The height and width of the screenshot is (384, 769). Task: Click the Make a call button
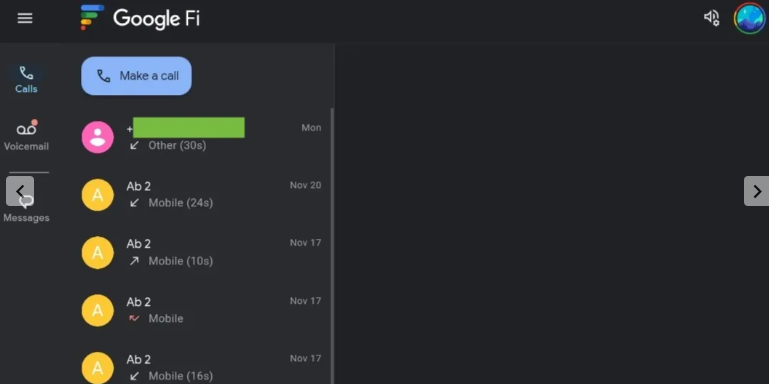(x=136, y=76)
